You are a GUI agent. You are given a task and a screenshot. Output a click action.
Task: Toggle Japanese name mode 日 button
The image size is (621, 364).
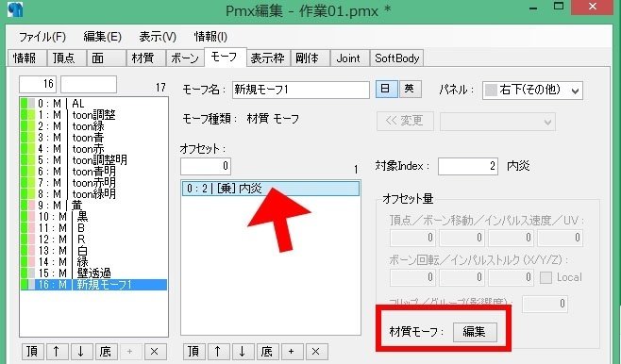coord(386,89)
